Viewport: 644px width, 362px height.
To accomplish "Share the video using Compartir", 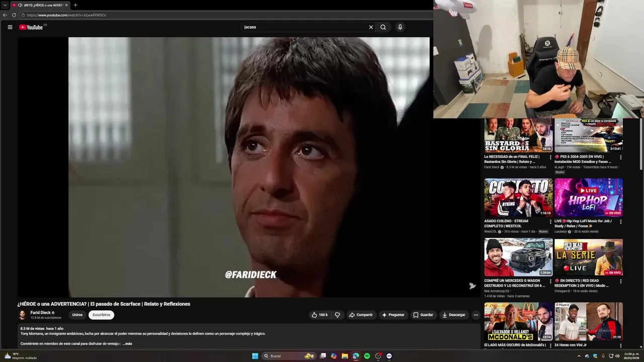I will [x=361, y=315].
